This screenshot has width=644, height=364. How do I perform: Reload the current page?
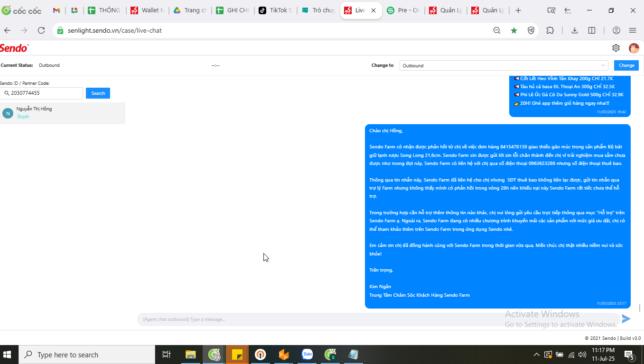click(41, 30)
